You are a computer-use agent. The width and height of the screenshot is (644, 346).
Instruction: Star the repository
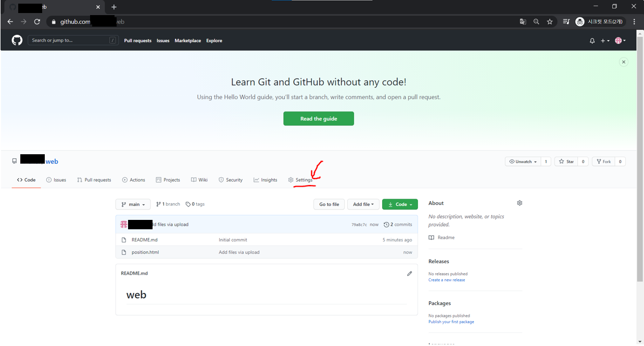pyautogui.click(x=566, y=162)
